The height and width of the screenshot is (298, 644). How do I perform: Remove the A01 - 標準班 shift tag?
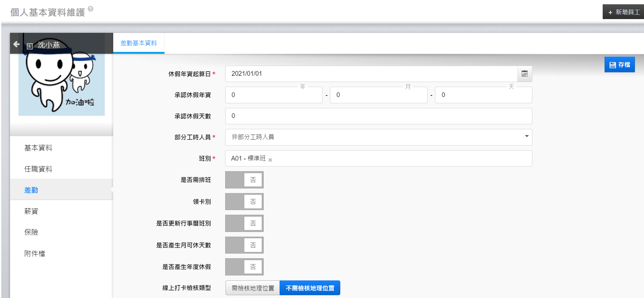pyautogui.click(x=270, y=160)
